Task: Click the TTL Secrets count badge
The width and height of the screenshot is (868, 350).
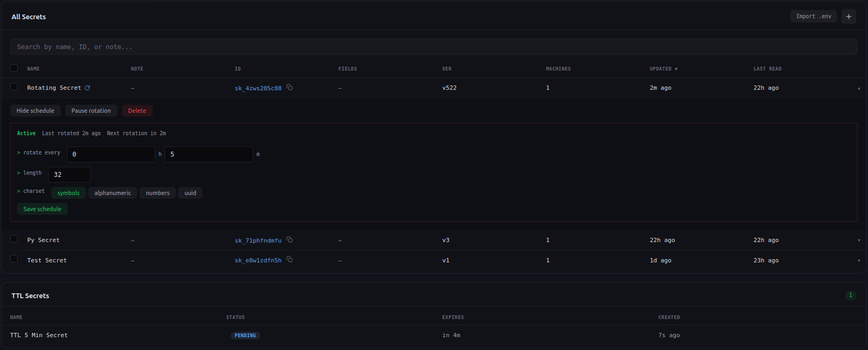Action: [x=850, y=295]
